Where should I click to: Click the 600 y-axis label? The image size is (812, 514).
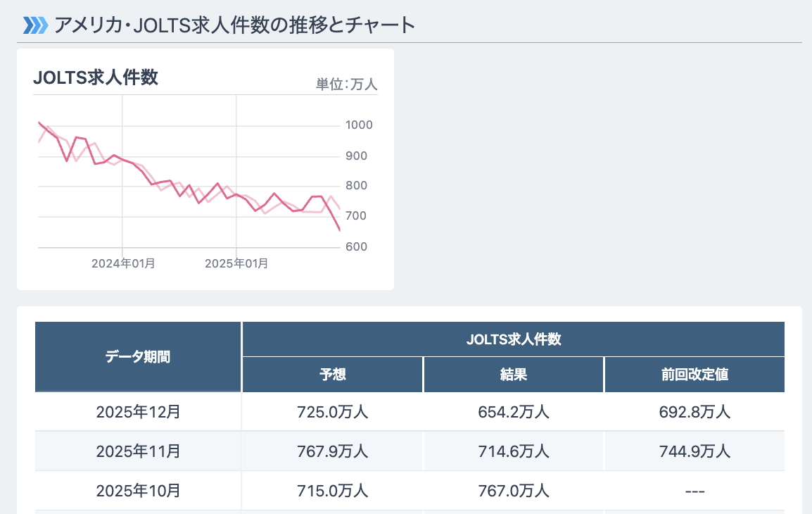point(355,247)
